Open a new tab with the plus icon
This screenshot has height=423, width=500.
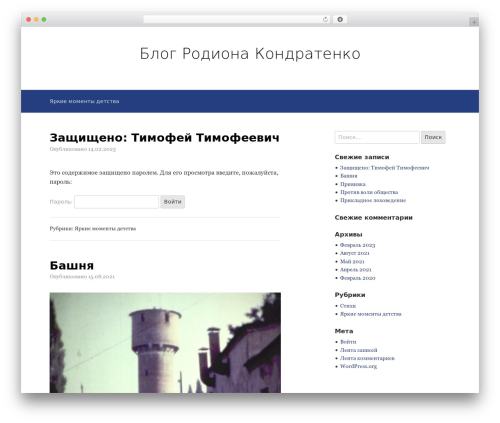474,22
